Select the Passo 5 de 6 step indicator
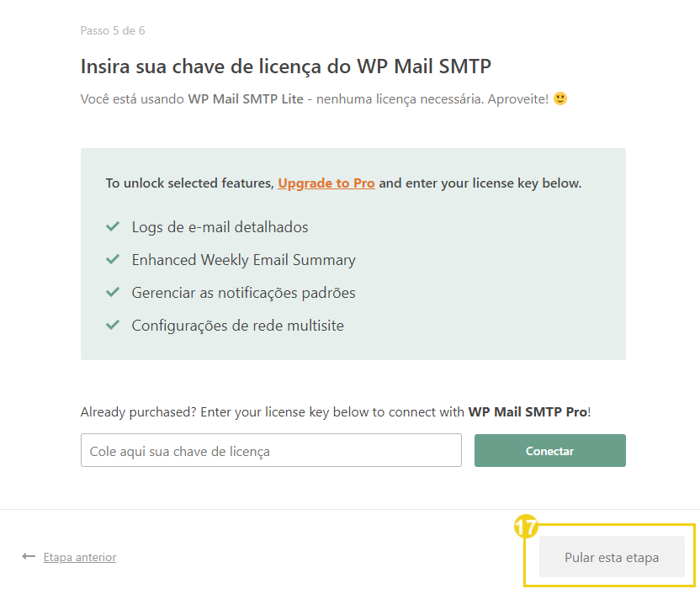700x594 pixels. pyautogui.click(x=113, y=30)
